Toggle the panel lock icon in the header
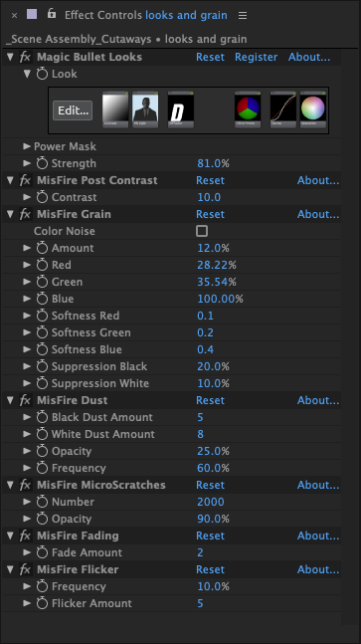This screenshot has width=361, height=644. tap(52, 14)
